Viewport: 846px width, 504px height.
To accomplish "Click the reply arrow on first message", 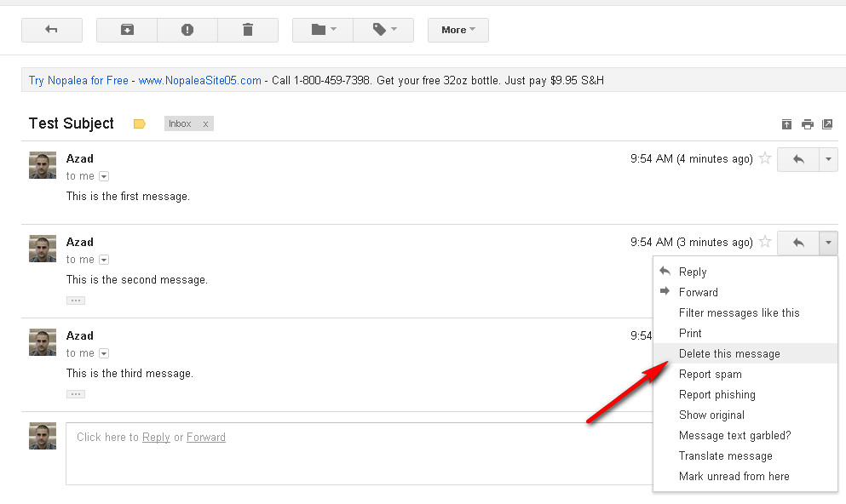I will click(x=798, y=159).
